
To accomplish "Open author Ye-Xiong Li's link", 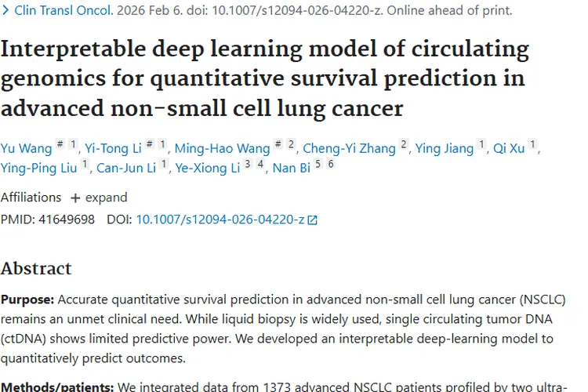I will pos(208,168).
